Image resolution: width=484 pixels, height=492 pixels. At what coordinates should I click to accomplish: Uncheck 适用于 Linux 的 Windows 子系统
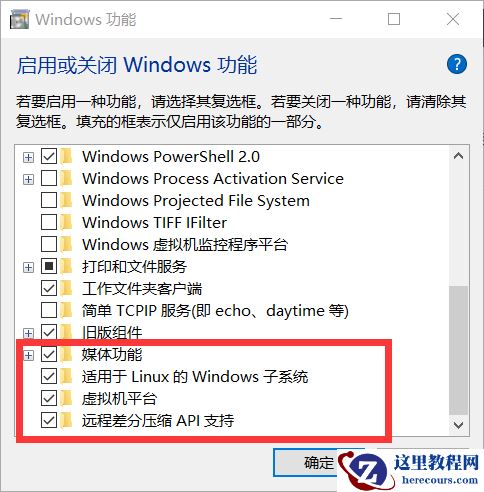click(x=49, y=376)
